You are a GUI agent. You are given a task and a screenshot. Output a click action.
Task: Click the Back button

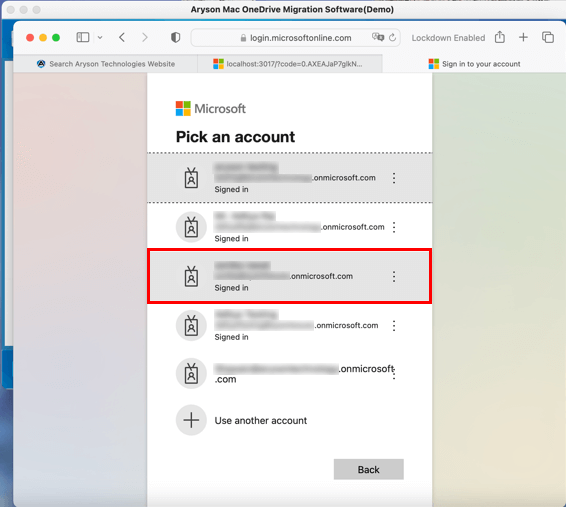369,469
